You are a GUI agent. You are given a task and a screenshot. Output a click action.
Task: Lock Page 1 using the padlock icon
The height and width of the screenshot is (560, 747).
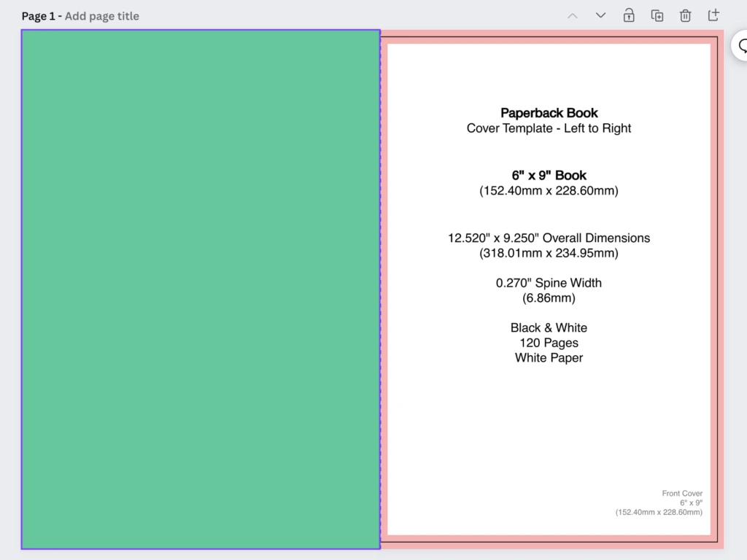click(629, 15)
